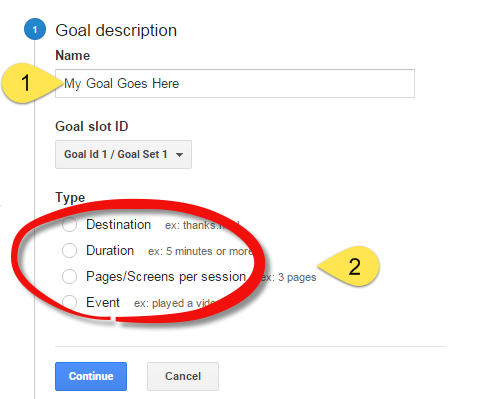The height and width of the screenshot is (399, 500).
Task: Click the Continue button
Action: click(91, 376)
